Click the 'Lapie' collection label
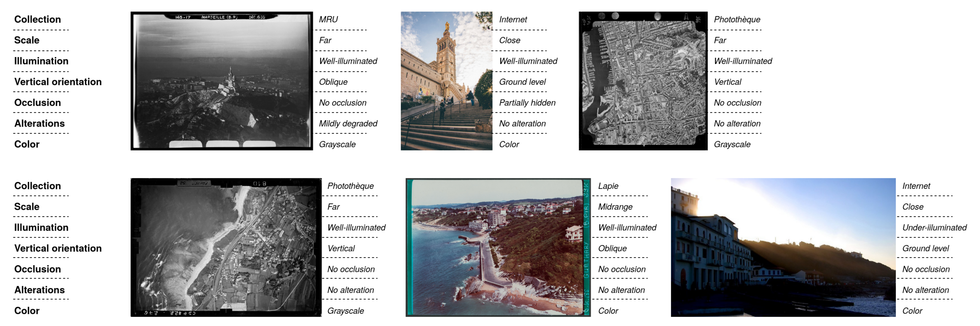This screenshot has height=326, width=980. [x=608, y=186]
